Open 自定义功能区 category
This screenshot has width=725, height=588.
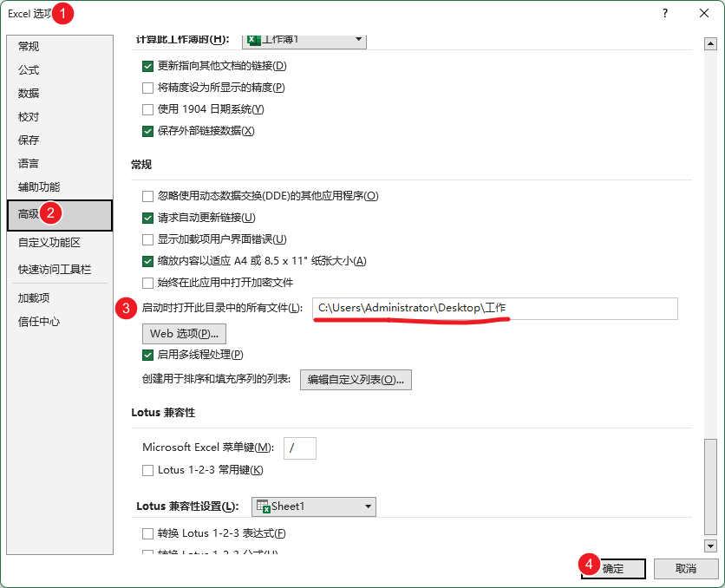coord(60,243)
